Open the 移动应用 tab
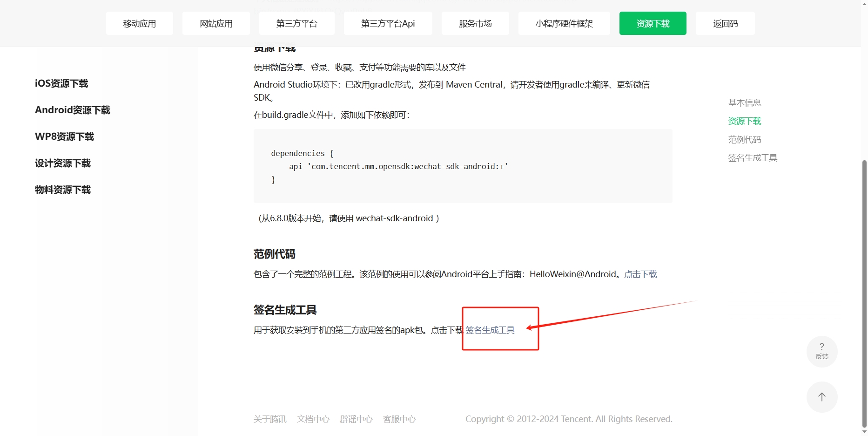Viewport: 868px width, 436px height. [139, 24]
